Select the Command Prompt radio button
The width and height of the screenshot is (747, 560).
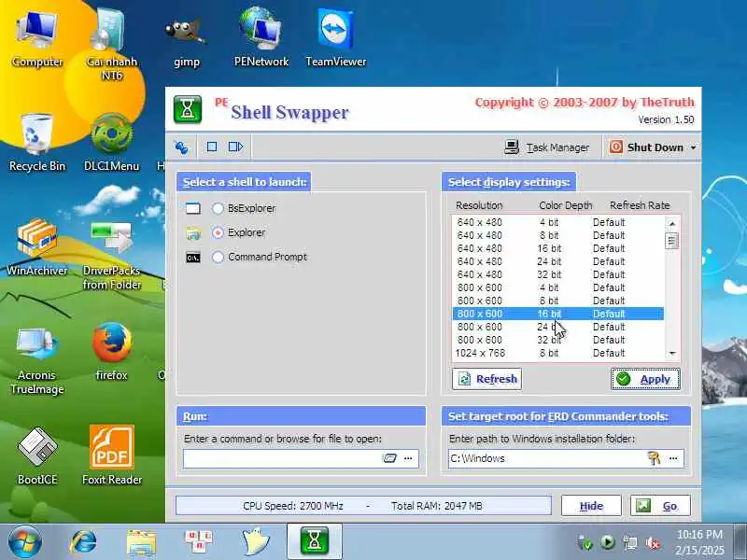[218, 257]
